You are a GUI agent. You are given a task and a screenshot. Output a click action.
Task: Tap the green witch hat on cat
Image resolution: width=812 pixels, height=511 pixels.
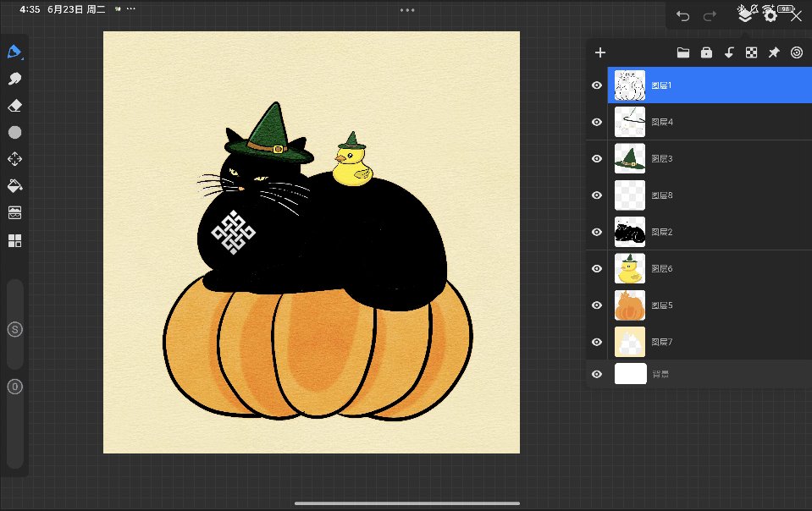[269, 134]
